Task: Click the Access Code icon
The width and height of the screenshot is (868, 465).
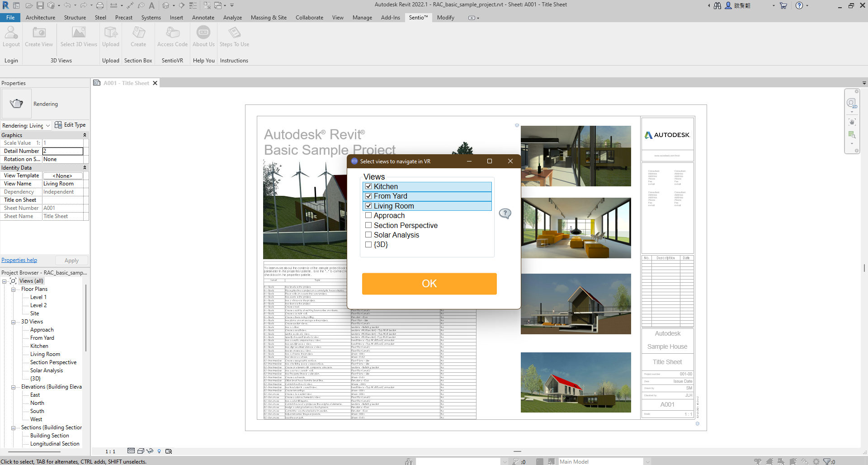Action: point(172,33)
